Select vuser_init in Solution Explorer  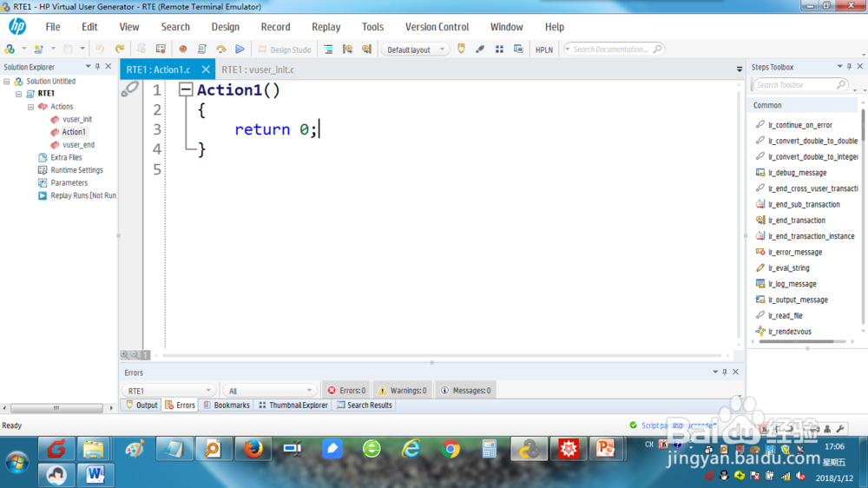pos(77,119)
